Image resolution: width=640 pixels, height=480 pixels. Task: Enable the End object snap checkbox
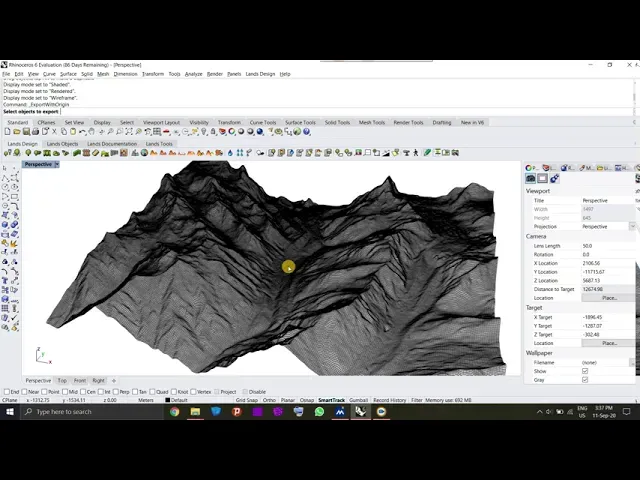[5, 392]
